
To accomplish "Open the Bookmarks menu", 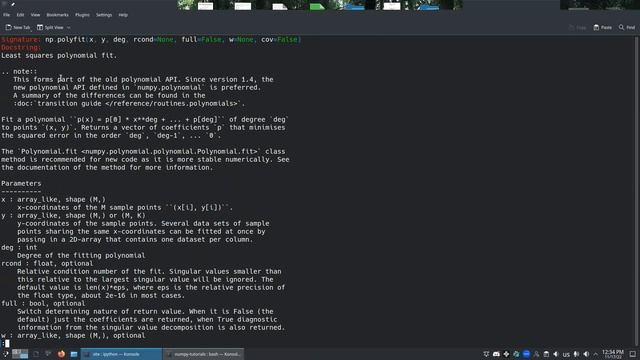I will click(58, 15).
